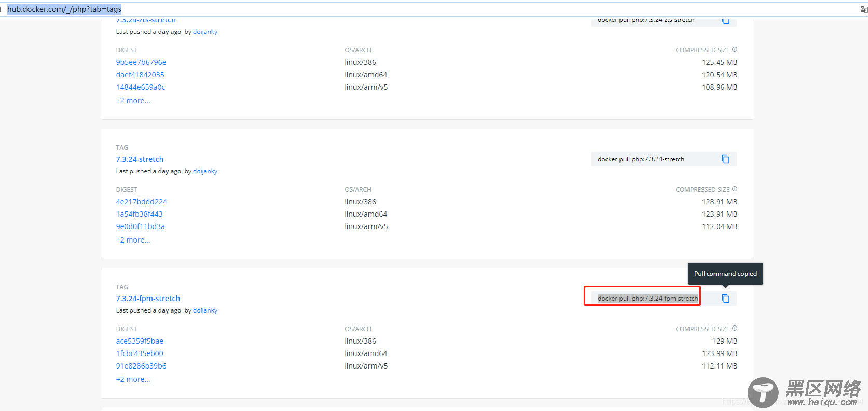Open digest 91e8286b39b6
Screen dimensions: 868x411
tap(141, 366)
